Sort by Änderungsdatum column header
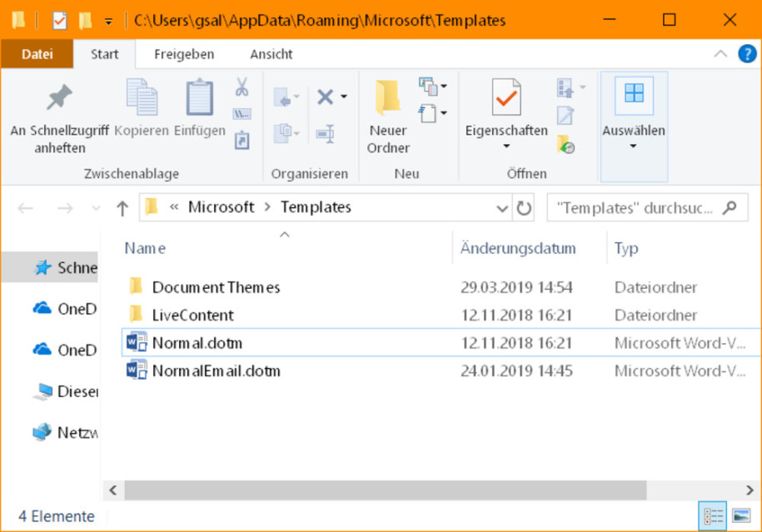762x532 pixels. 518,248
